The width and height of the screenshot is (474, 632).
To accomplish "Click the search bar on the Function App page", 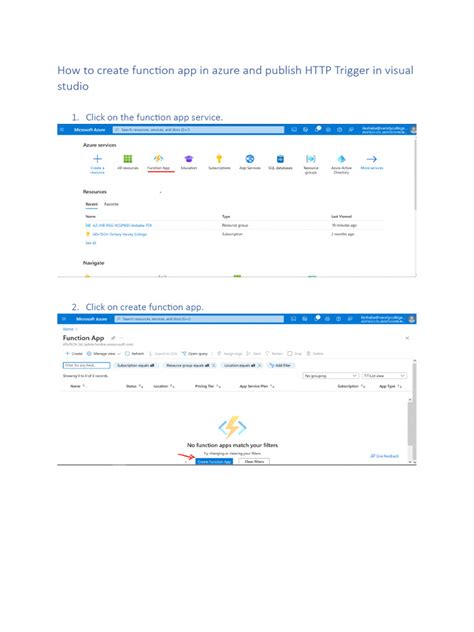I will (x=199, y=319).
